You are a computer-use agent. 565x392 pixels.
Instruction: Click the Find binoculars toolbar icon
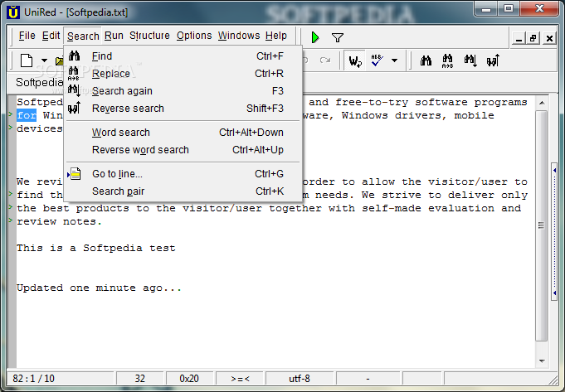point(426,60)
